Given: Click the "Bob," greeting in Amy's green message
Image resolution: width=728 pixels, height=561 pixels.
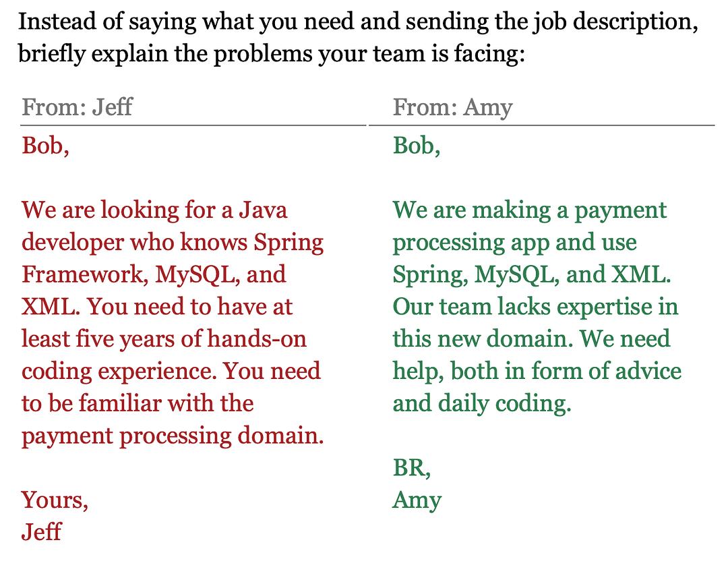Looking at the screenshot, I should click(417, 146).
